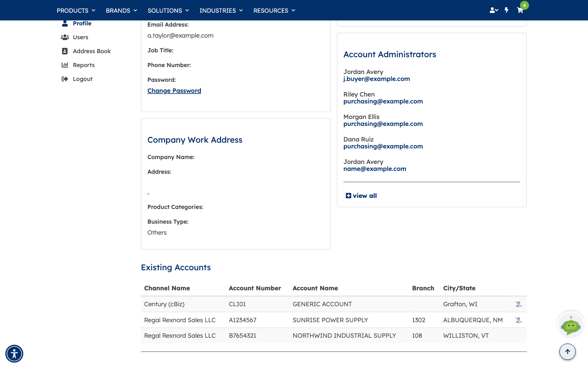
Task: Click Dana Ruiz's purchasing@example.com email link
Action: click(x=383, y=146)
